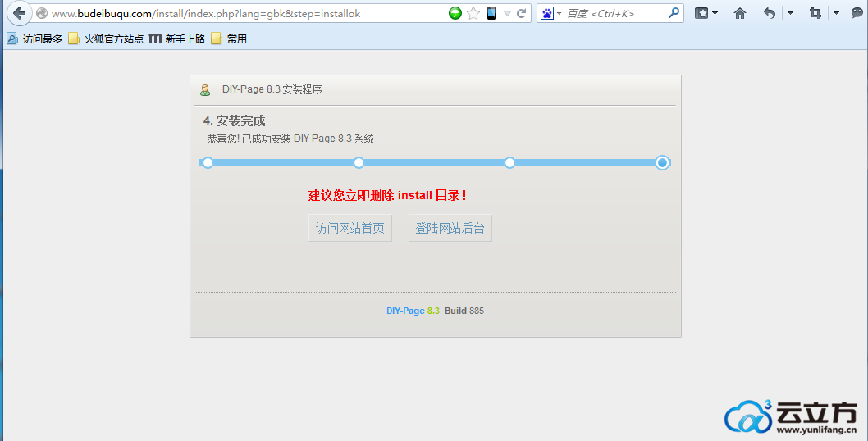Image resolution: width=868 pixels, height=441 pixels.
Task: Click the 恭喜您! 已成功安装 message text
Action: tap(290, 139)
